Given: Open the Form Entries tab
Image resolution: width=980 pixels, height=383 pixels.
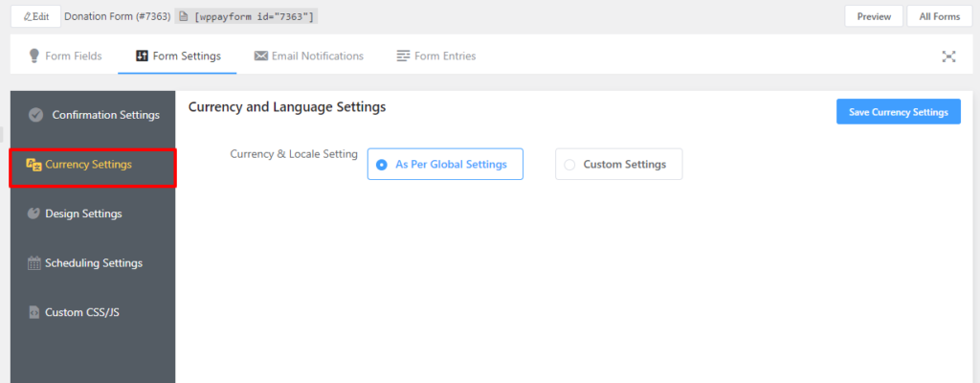Looking at the screenshot, I should coord(435,56).
